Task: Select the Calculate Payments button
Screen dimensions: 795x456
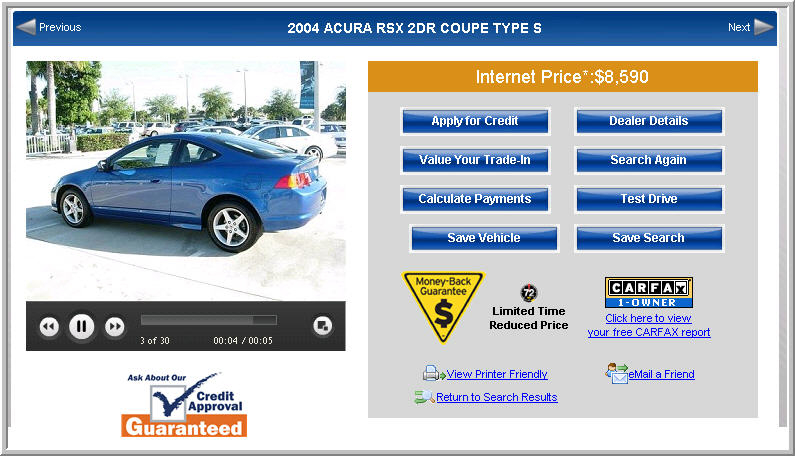Action: tap(475, 199)
